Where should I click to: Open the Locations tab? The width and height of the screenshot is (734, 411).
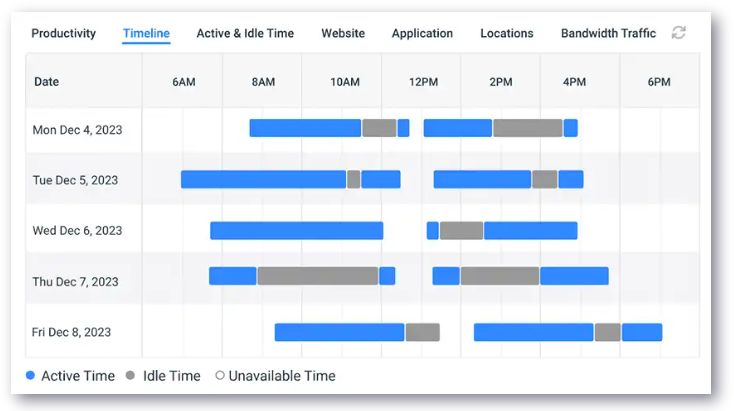(507, 33)
